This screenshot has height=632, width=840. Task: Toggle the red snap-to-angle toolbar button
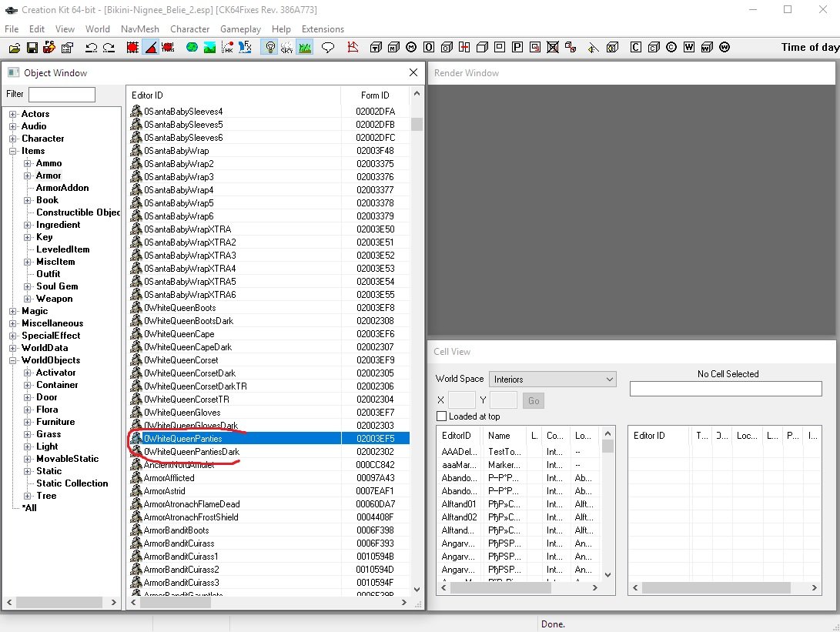pyautogui.click(x=151, y=48)
